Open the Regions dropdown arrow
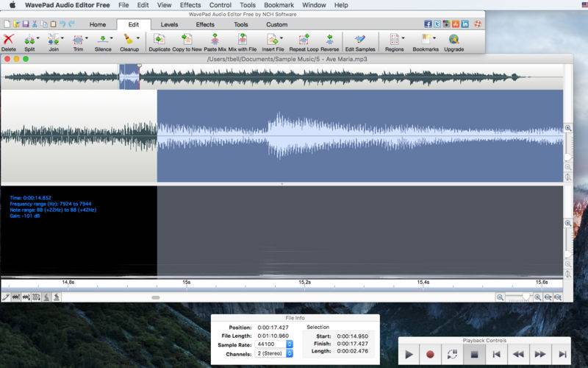 coord(403,38)
